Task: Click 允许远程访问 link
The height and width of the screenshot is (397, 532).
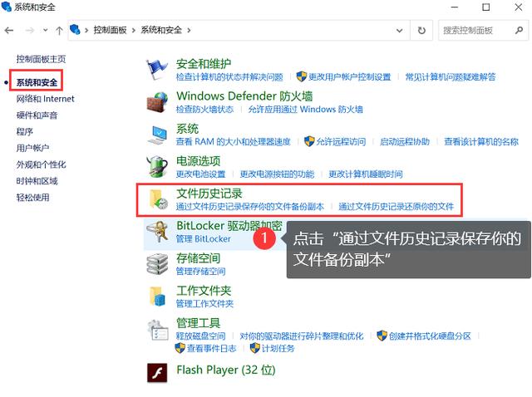Action: (341, 142)
